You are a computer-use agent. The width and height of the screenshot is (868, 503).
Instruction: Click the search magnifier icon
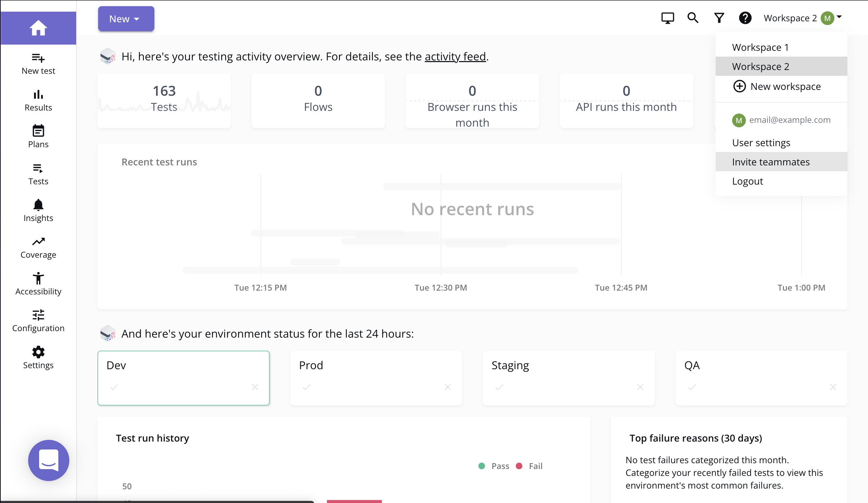click(693, 18)
